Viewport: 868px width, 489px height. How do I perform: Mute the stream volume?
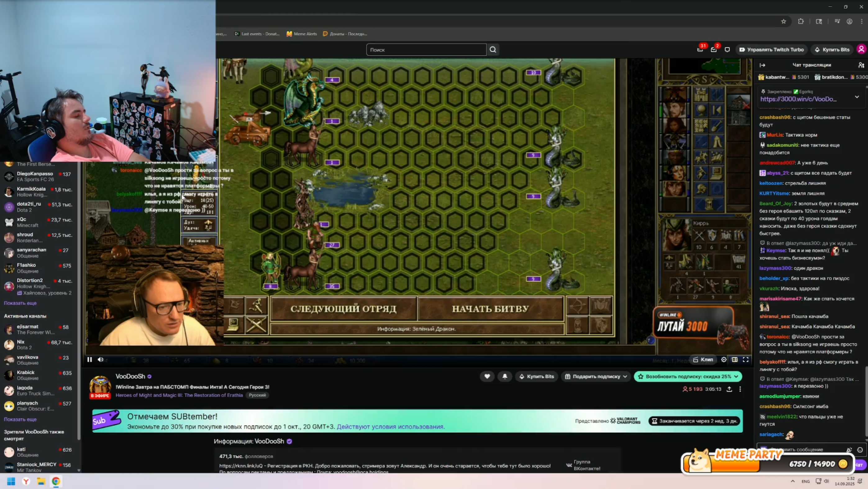click(100, 359)
